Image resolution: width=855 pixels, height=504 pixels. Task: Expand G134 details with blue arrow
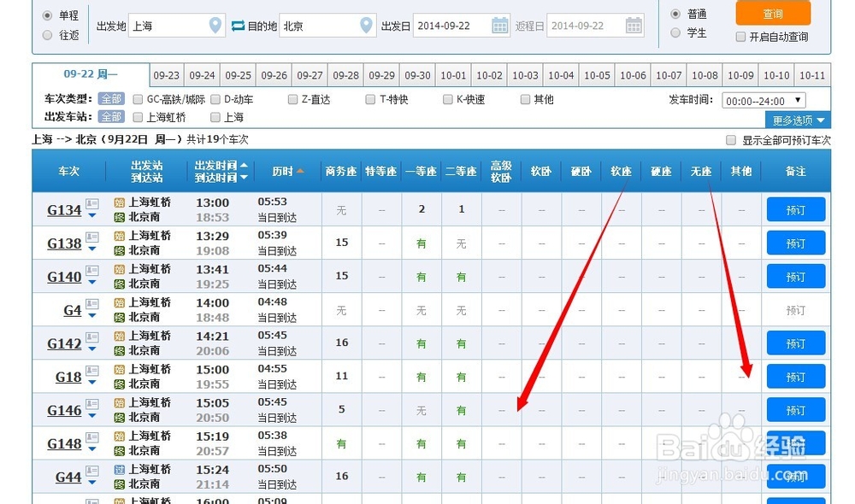[x=92, y=216]
